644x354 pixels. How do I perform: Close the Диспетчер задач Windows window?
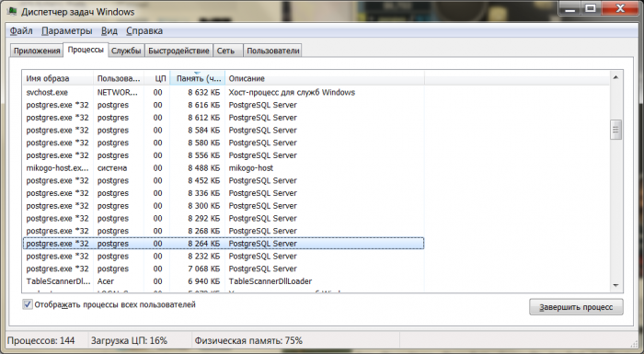point(620,8)
